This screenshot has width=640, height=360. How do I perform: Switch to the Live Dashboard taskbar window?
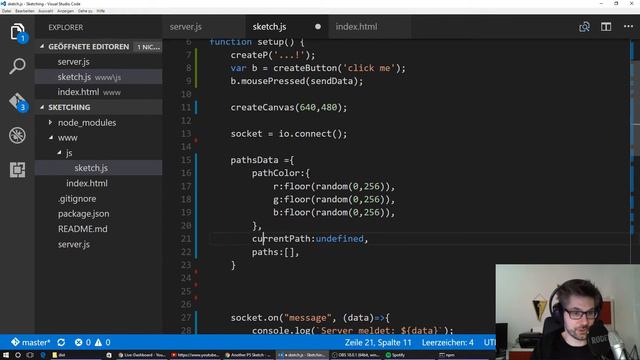141,355
